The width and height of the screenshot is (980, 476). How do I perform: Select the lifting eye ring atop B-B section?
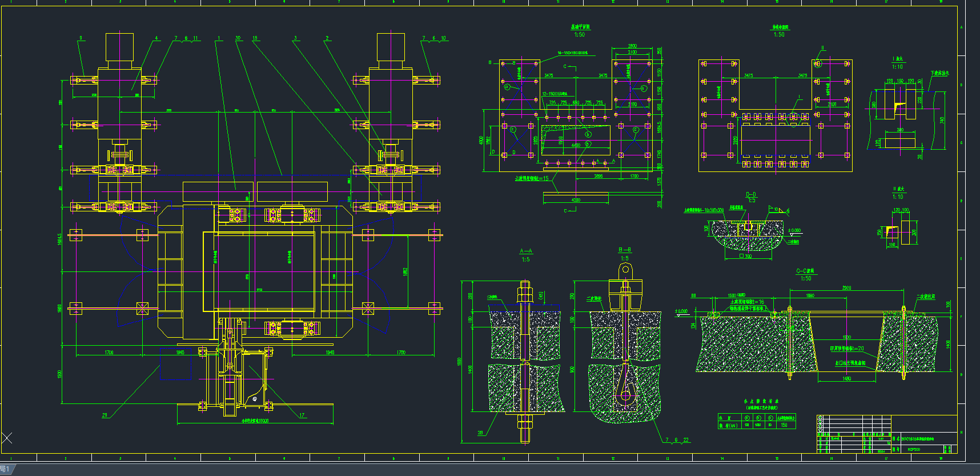point(625,270)
